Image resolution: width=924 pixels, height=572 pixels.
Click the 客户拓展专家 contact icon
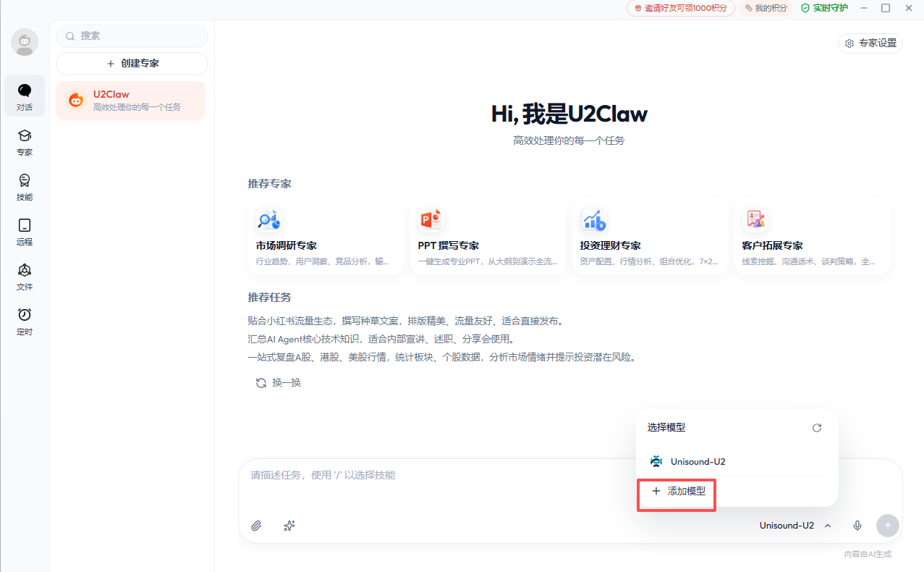[755, 219]
